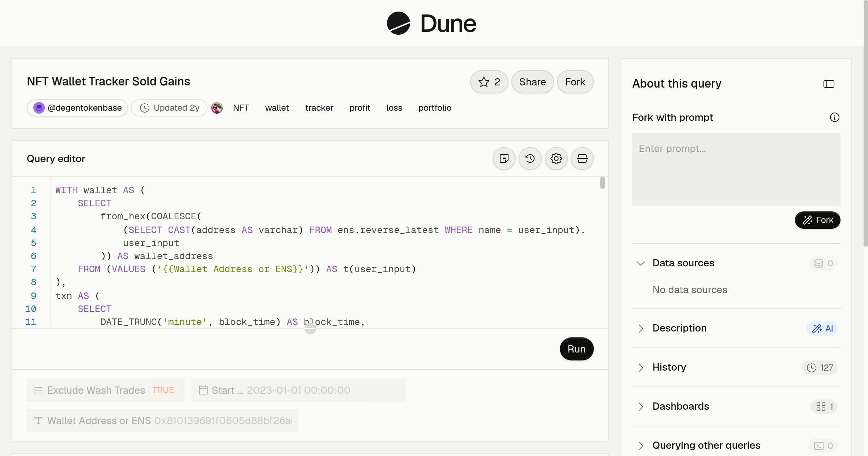
Task: Collapse the Data sources section
Action: (641, 263)
